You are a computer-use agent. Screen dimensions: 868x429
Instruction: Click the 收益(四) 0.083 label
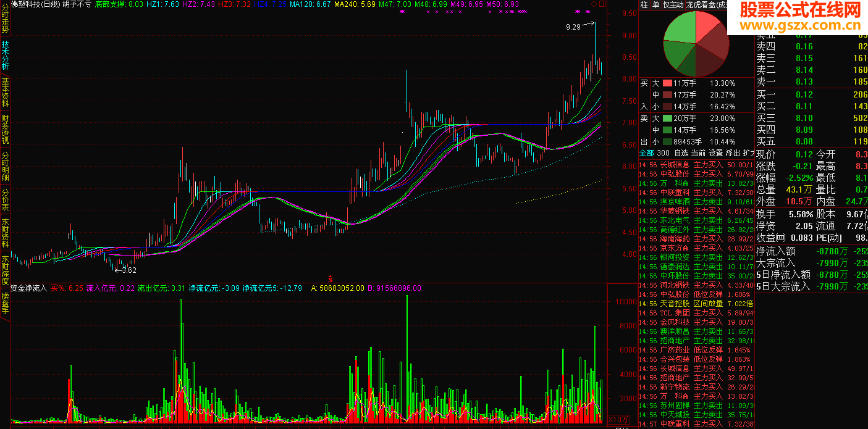785,238
